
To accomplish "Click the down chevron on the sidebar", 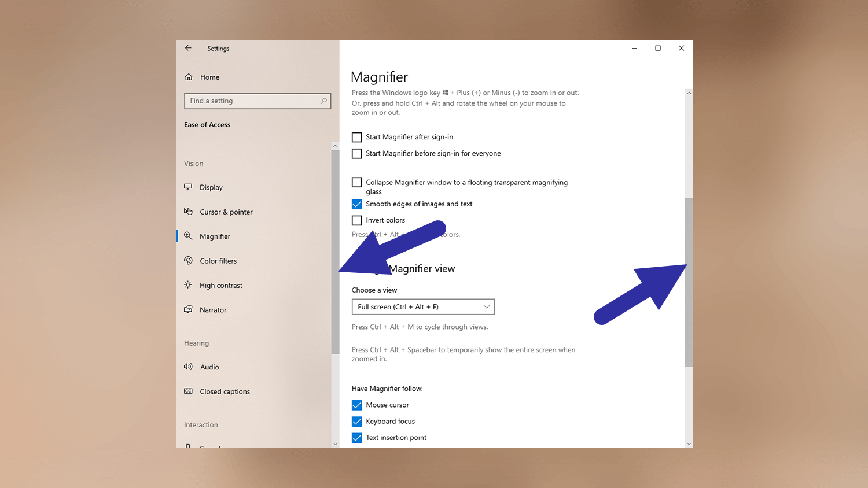I will pos(336,443).
